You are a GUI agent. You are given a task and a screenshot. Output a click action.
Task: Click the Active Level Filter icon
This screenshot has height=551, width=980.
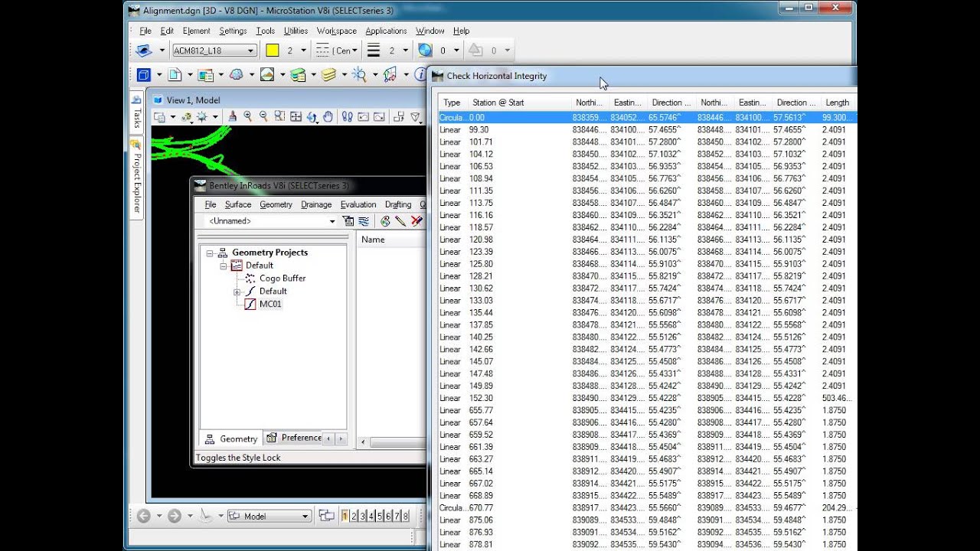pyautogui.click(x=143, y=51)
